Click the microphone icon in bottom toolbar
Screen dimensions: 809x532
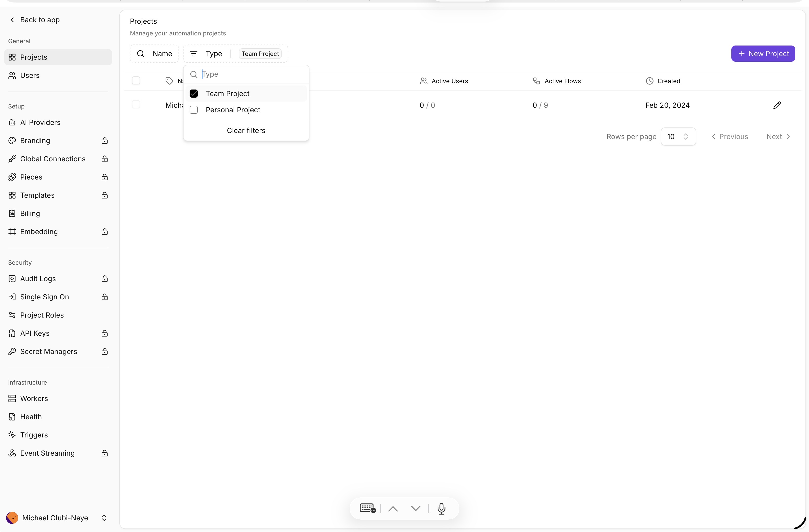(441, 508)
